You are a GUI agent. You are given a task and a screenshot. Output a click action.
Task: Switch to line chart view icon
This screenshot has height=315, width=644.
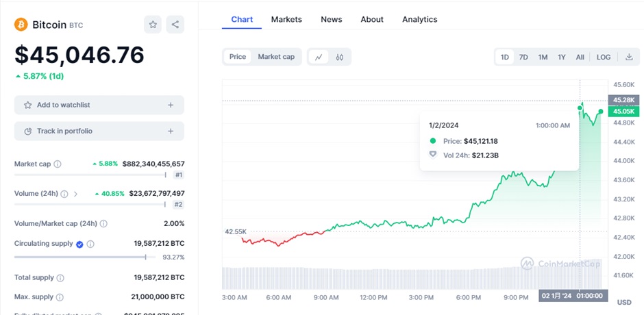319,57
